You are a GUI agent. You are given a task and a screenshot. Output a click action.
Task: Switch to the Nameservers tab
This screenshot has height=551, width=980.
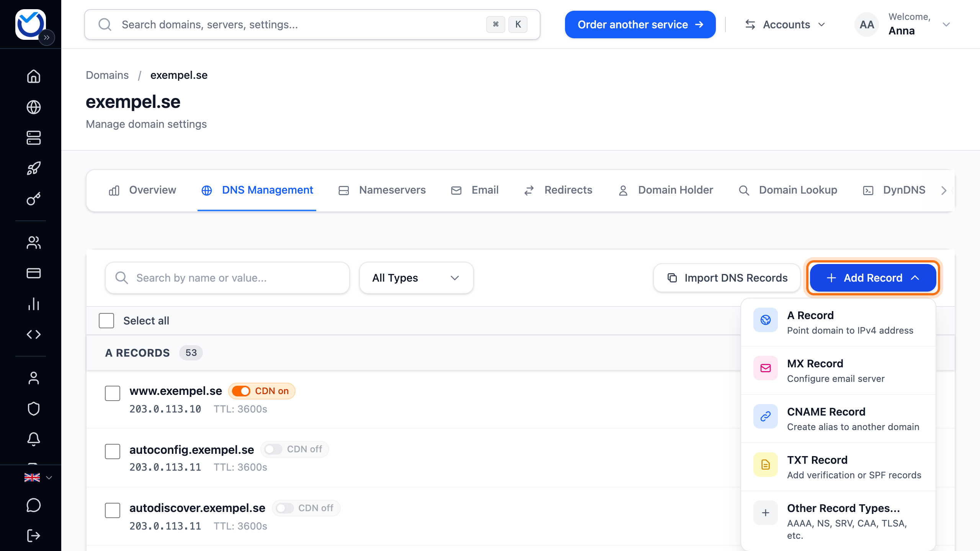(382, 190)
